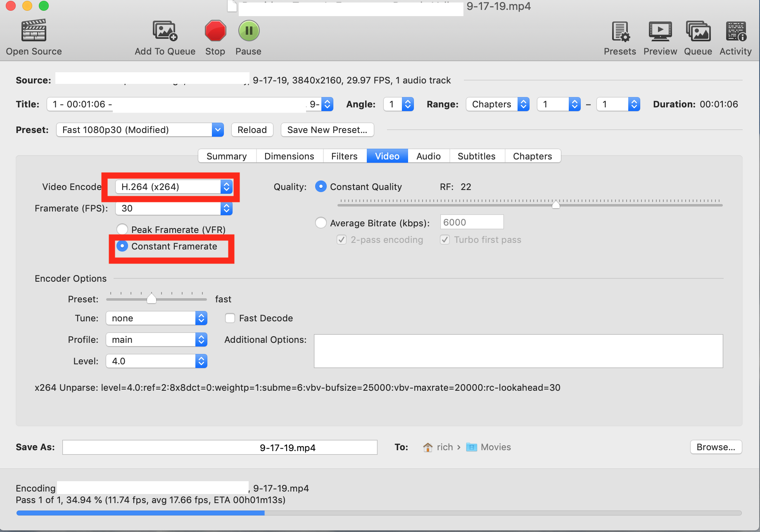Open the Angle dropdown set to 1
Screen dimensions: 760x532
tap(399, 104)
